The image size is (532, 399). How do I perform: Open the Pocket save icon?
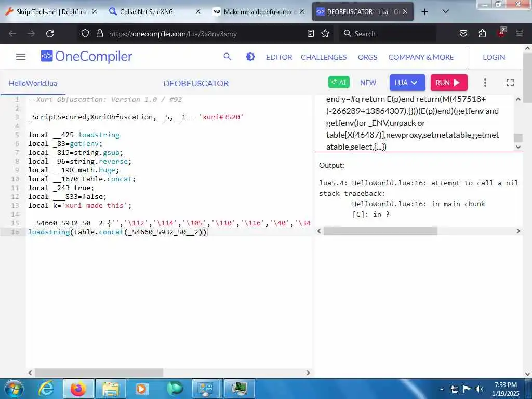[x=463, y=33]
